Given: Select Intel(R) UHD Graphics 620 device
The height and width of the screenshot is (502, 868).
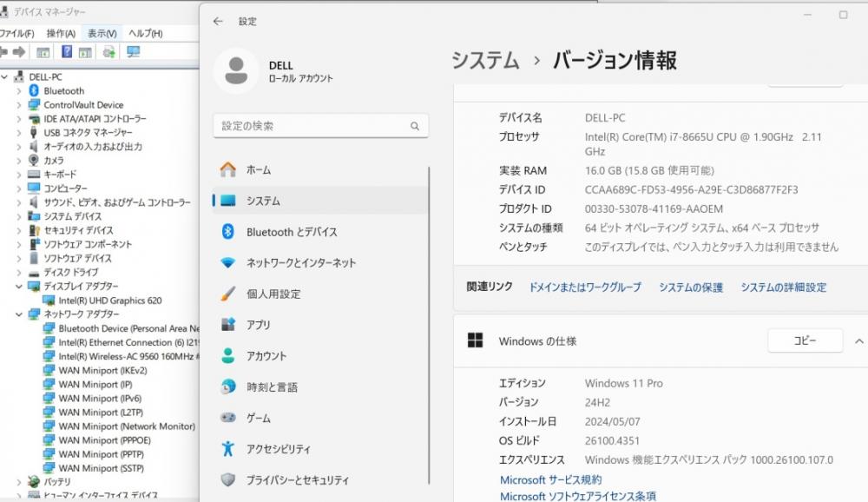Looking at the screenshot, I should click(x=110, y=301).
